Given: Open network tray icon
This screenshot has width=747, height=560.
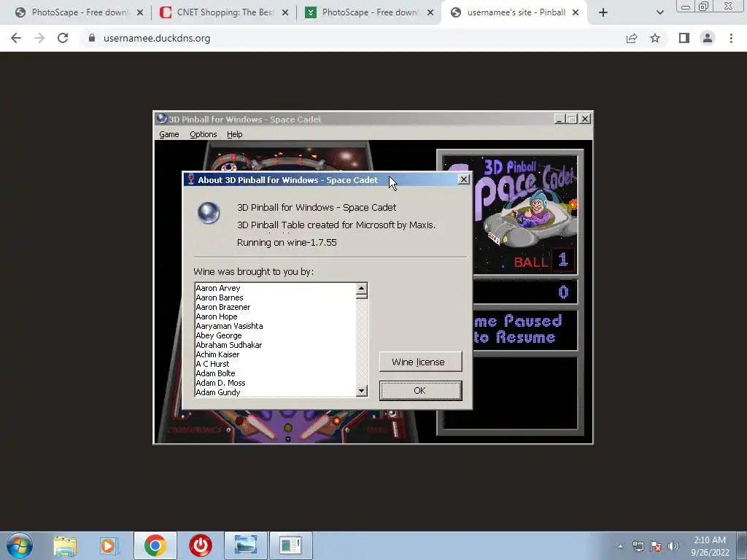Looking at the screenshot, I should click(638, 546).
